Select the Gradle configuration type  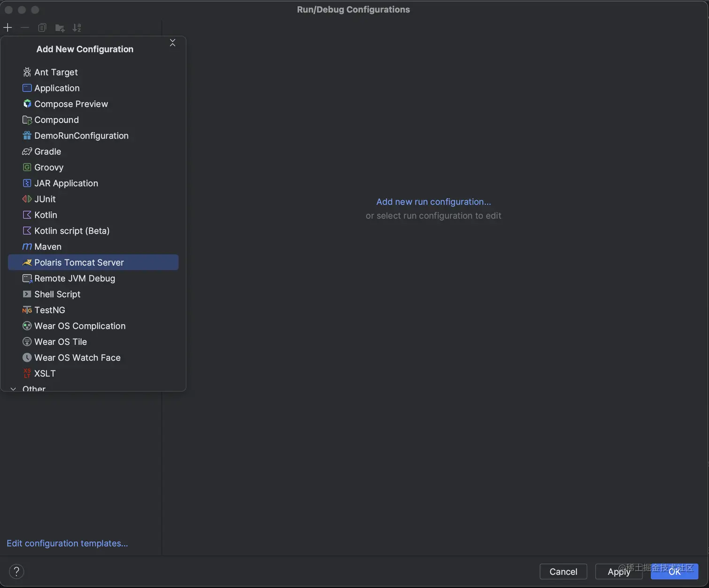coord(47,151)
